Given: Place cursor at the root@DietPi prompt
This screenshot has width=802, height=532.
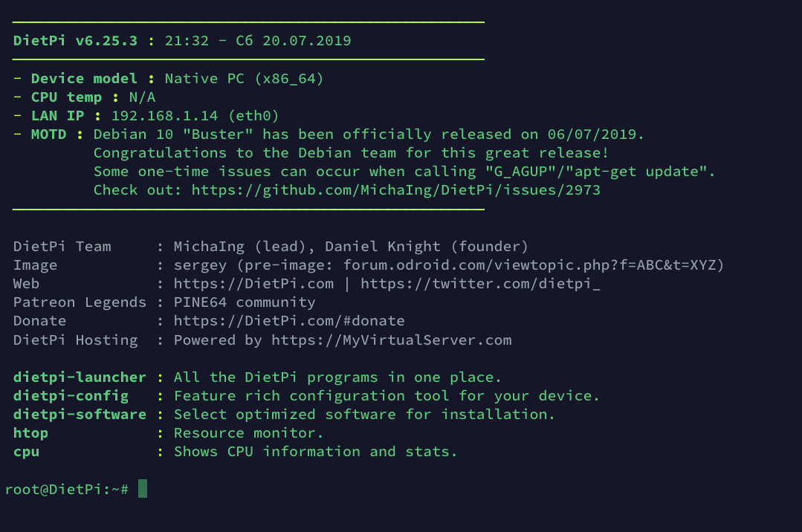Looking at the screenshot, I should point(67,489).
